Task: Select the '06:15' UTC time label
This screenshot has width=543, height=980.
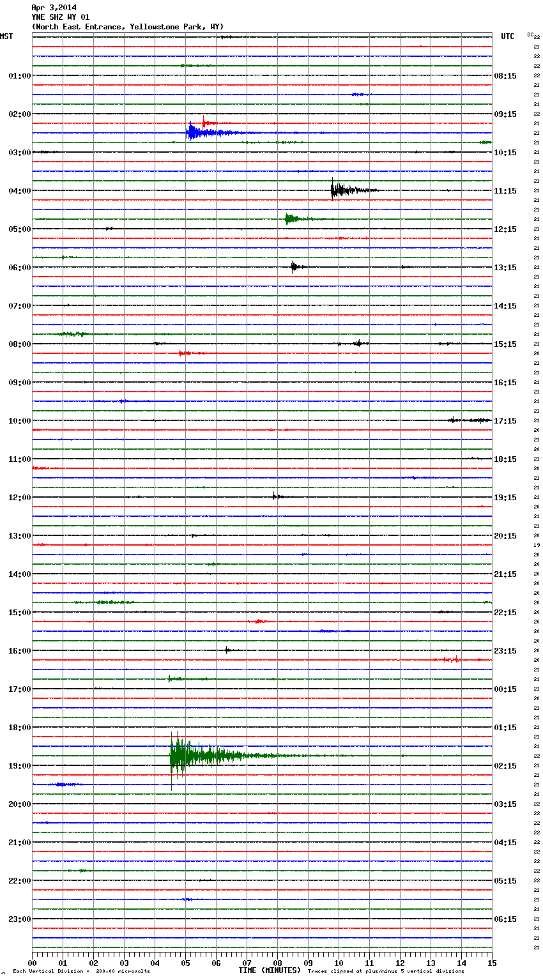Action: (x=505, y=919)
